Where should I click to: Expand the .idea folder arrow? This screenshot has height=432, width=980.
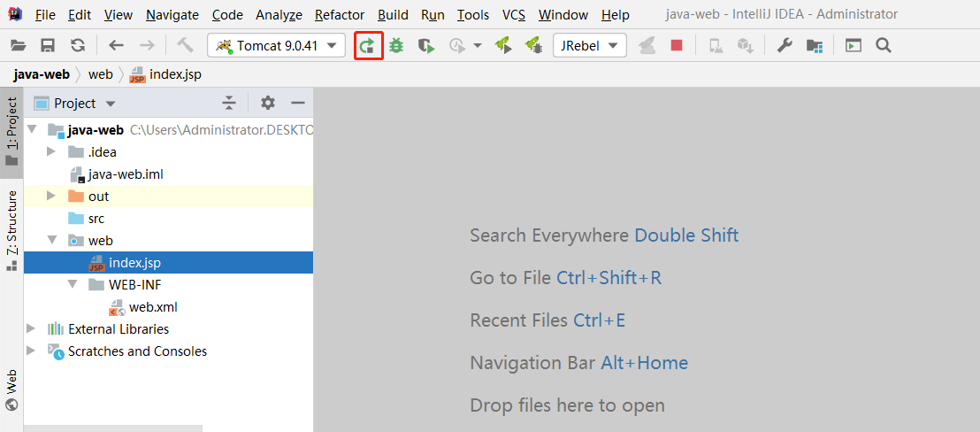[52, 152]
